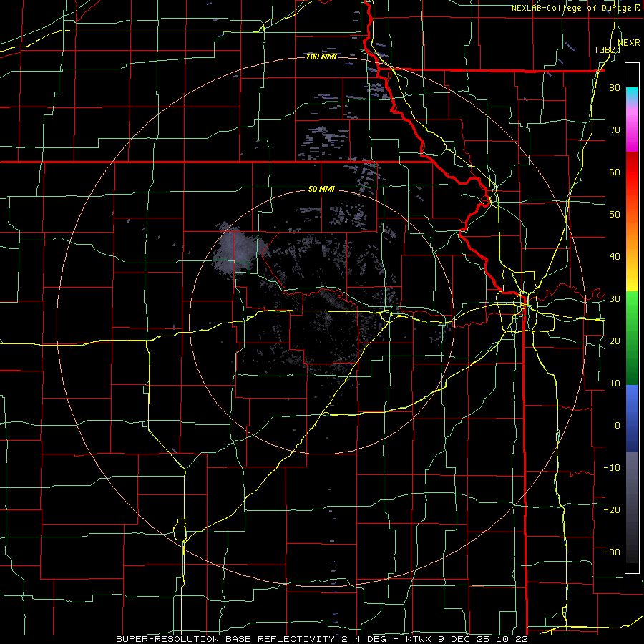This screenshot has height=644, width=644.
Task: Click the 30 value on the dBZ scale
Action: click(x=615, y=298)
